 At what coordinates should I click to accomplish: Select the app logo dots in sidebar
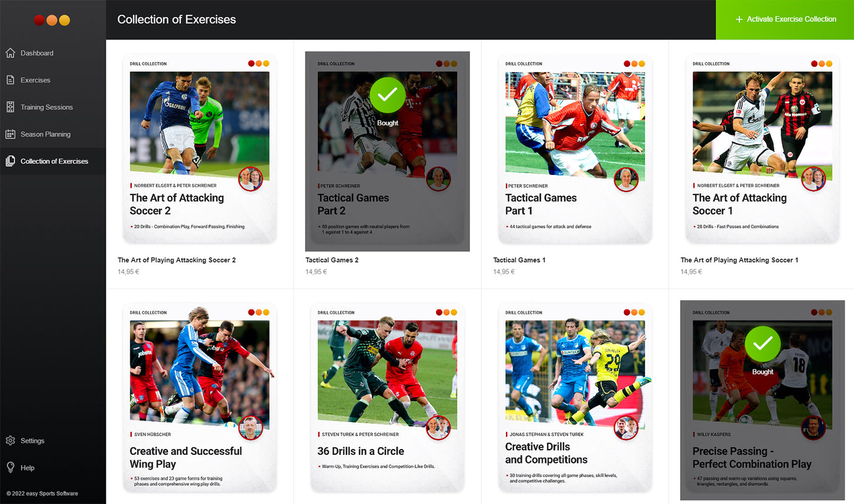click(x=52, y=20)
